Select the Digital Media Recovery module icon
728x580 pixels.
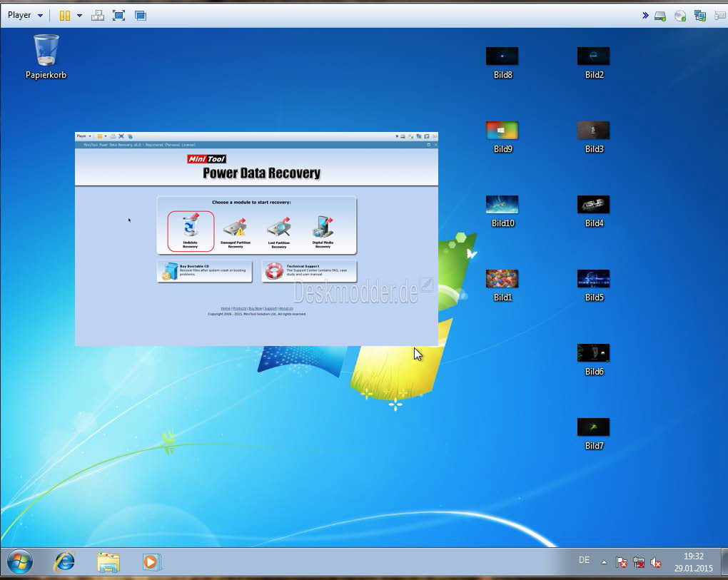(323, 232)
